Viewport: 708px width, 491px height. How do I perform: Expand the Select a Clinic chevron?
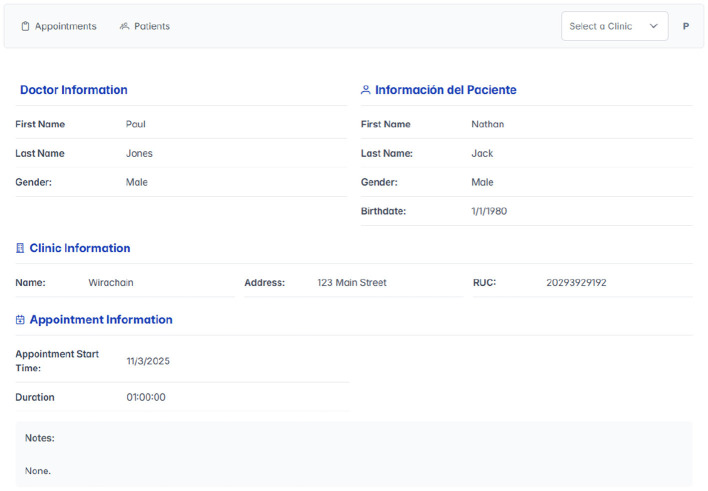(653, 26)
